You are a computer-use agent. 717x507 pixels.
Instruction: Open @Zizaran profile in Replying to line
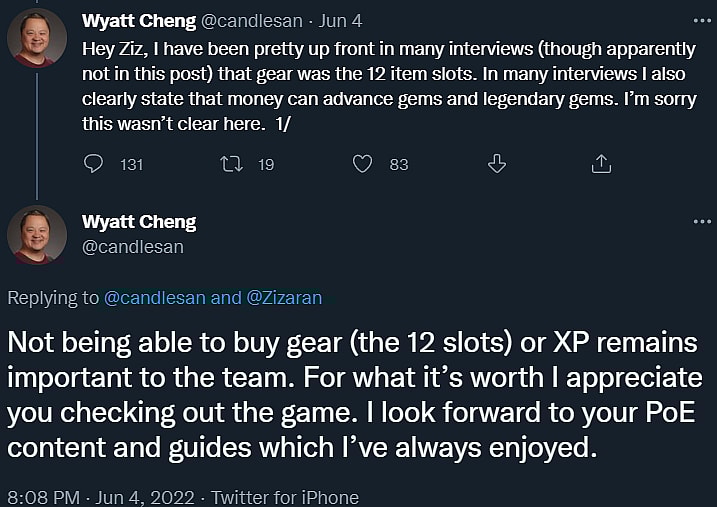click(284, 297)
